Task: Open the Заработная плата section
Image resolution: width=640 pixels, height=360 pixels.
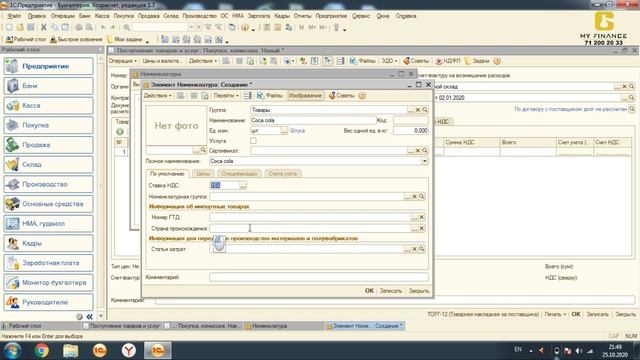Action: coord(49,263)
